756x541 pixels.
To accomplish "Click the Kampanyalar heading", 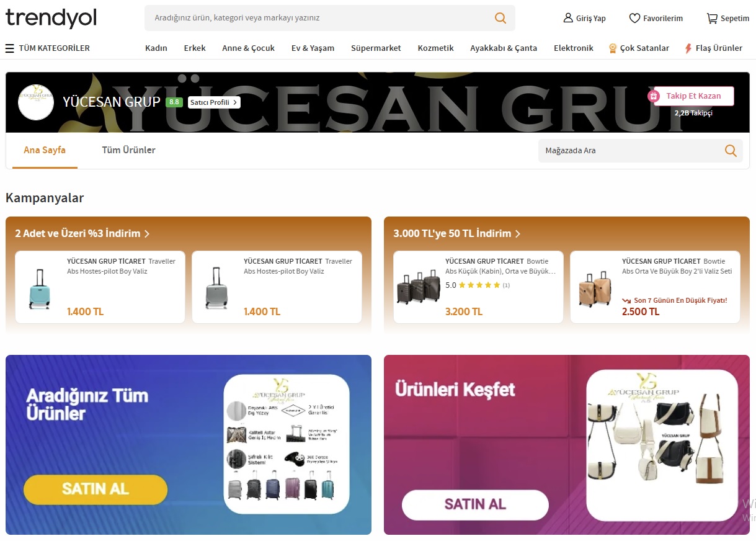I will coord(45,198).
